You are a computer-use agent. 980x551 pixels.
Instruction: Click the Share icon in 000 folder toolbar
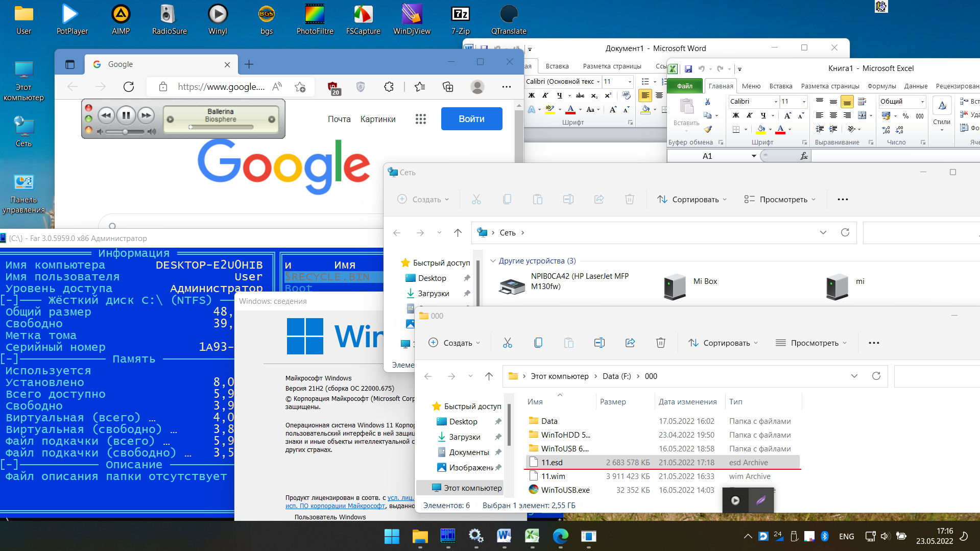tap(630, 343)
